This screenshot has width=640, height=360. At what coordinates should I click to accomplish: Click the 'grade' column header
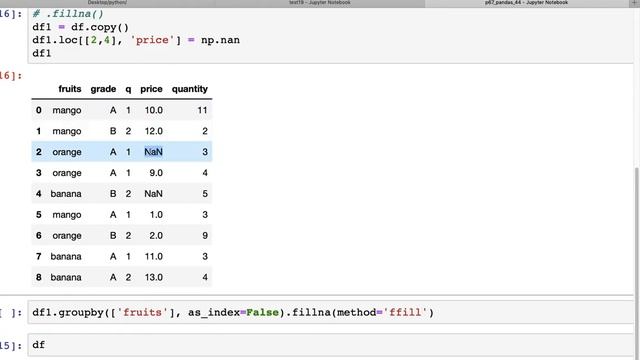tap(103, 89)
